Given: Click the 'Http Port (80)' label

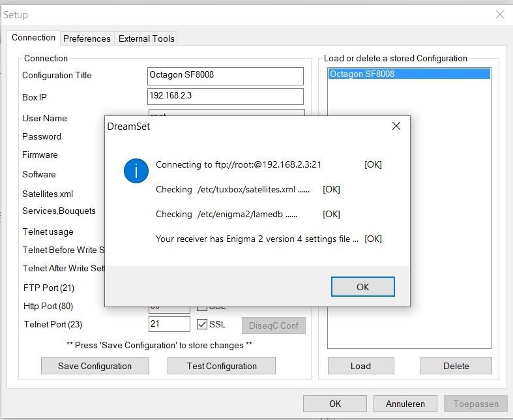Looking at the screenshot, I should [48, 306].
